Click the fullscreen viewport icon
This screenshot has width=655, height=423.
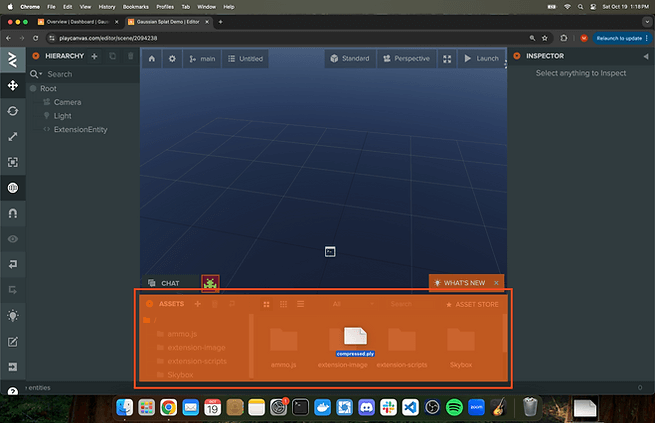447,59
